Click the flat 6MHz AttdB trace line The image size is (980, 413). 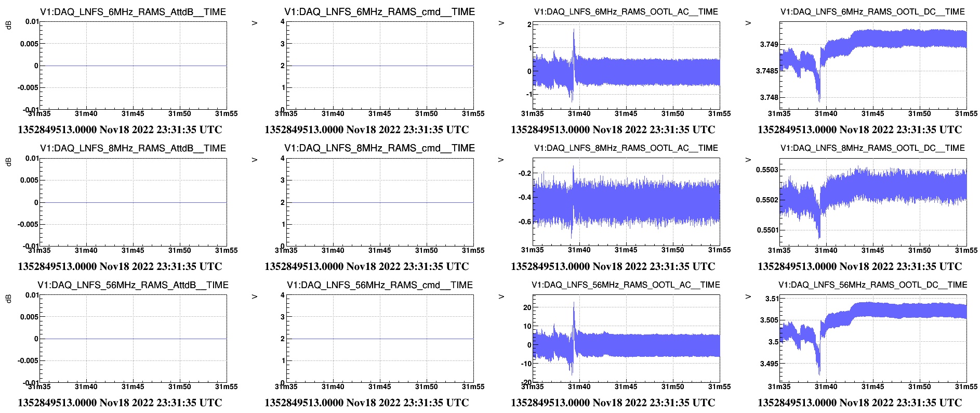133,66
